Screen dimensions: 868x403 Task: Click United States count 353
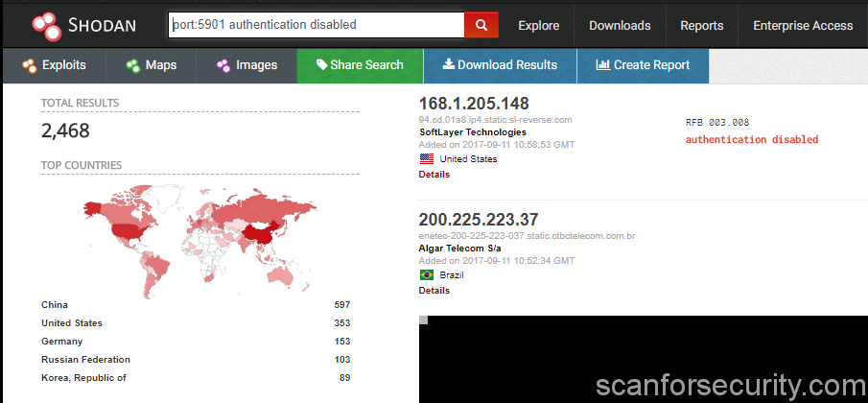point(342,322)
